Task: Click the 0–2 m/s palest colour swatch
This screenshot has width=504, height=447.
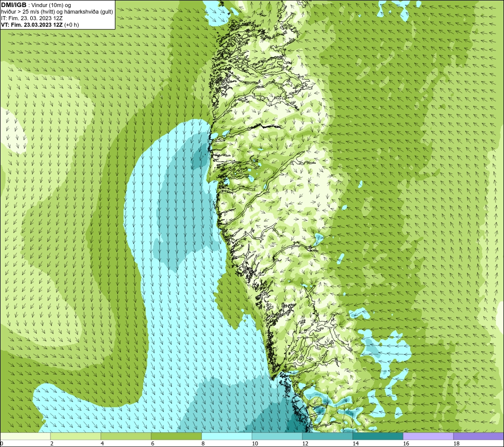Action: [x=25, y=436]
